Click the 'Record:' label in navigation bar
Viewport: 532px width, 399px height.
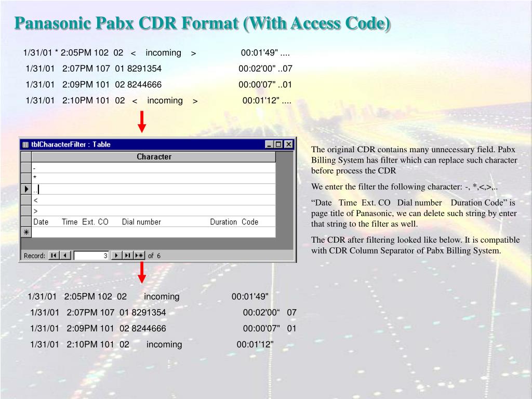(34, 256)
